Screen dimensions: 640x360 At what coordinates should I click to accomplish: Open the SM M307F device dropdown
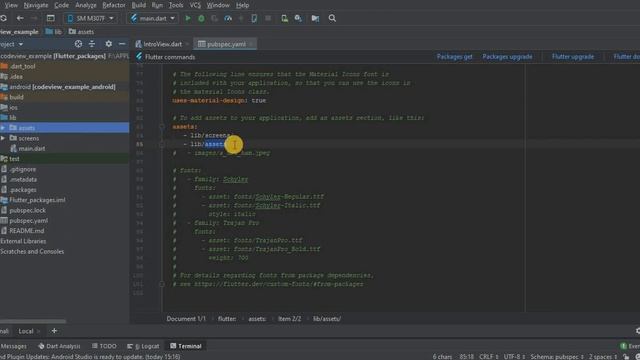[x=90, y=18]
